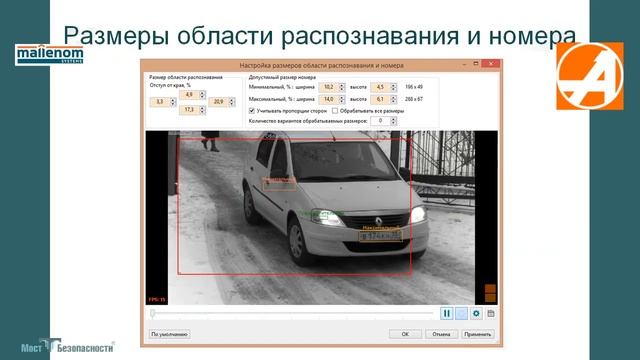Maximize the settings dialog window
The height and width of the screenshot is (360, 640).
[x=476, y=64]
